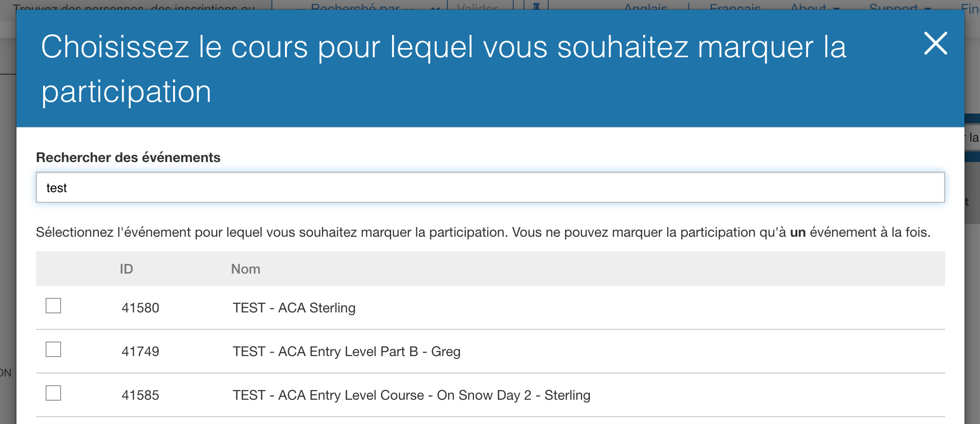Tick the checkbox for event 41585

53,393
